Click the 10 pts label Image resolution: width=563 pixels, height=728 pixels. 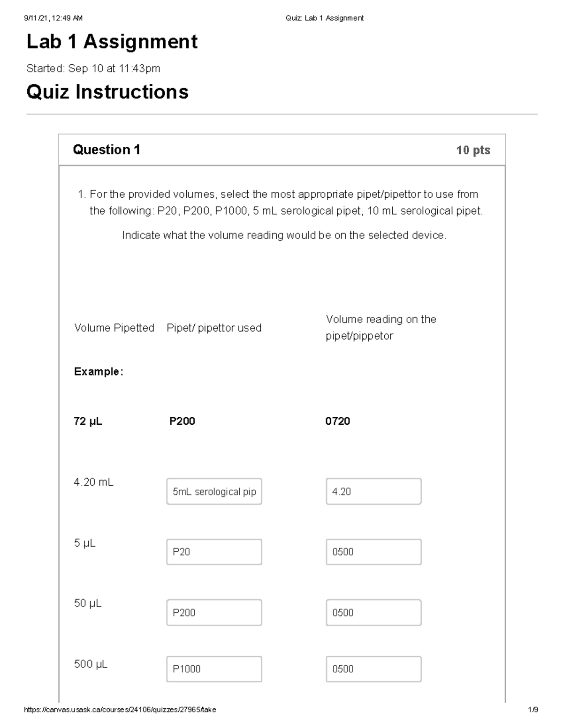pos(473,150)
